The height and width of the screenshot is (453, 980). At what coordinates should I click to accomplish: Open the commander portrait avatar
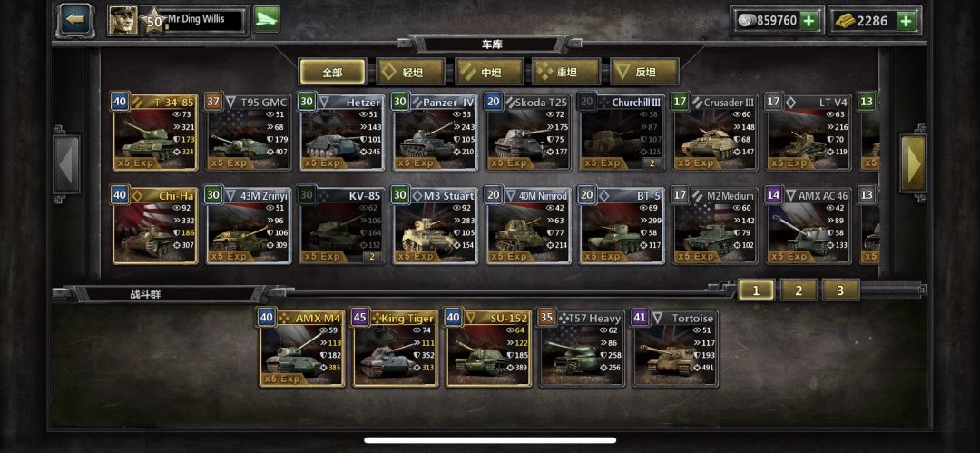(x=123, y=21)
